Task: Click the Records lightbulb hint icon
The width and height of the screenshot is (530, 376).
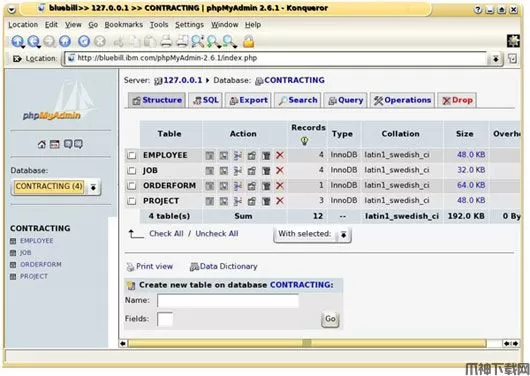Action: click(305, 141)
